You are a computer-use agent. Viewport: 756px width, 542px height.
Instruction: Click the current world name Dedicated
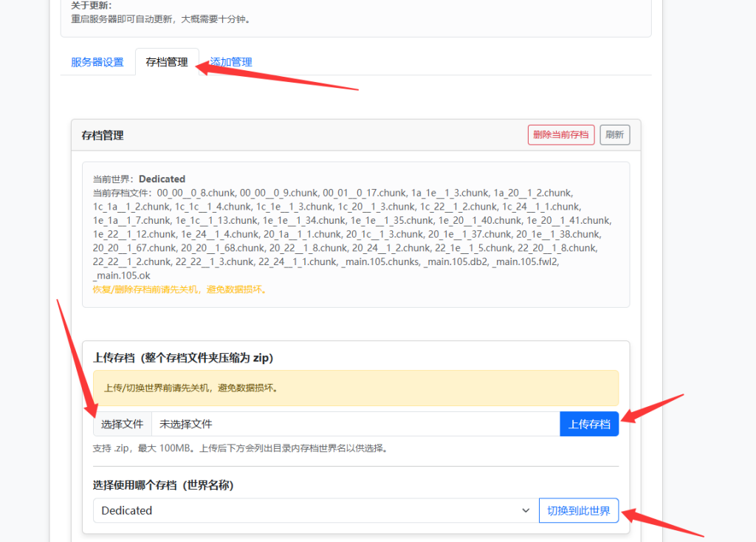(162, 179)
